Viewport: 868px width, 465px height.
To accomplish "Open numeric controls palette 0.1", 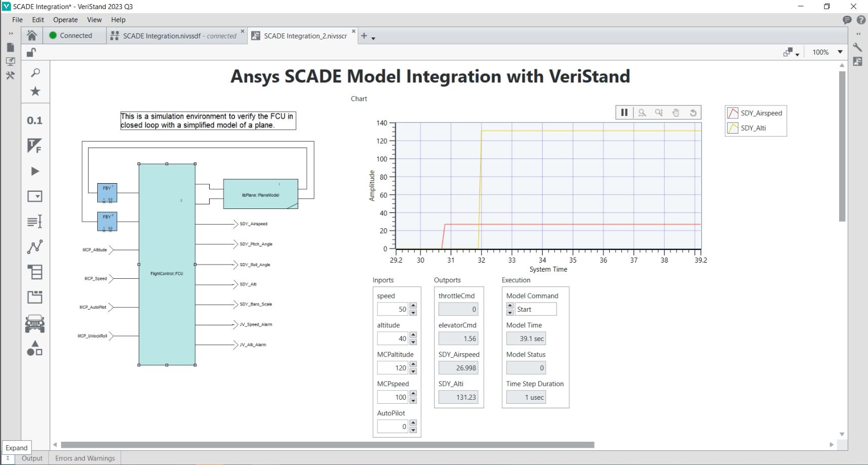I will (x=34, y=120).
